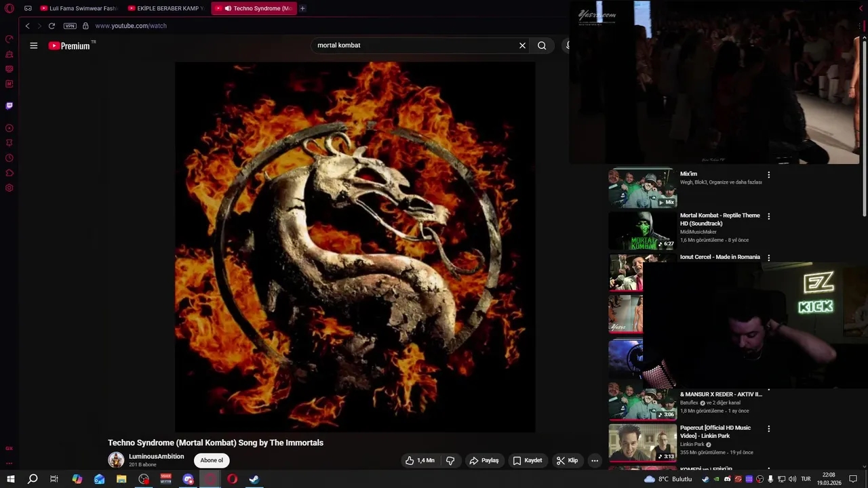
Task: Open Pinboards pin icon in sidebar
Action: pyautogui.click(x=9, y=143)
